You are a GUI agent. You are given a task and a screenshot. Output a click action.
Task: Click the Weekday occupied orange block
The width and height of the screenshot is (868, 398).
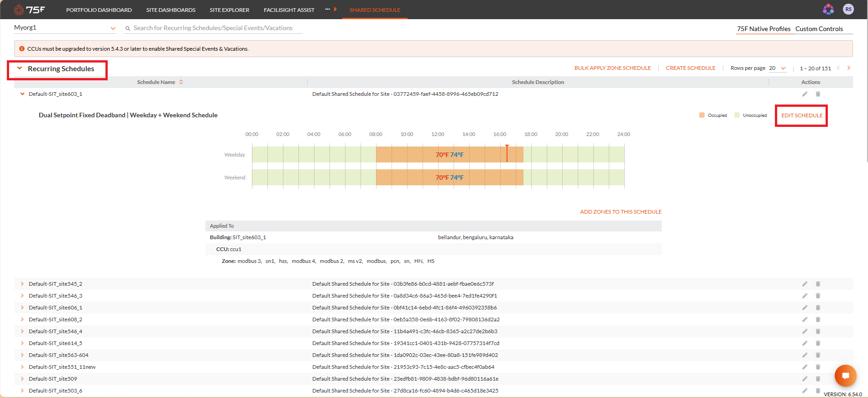click(450, 155)
